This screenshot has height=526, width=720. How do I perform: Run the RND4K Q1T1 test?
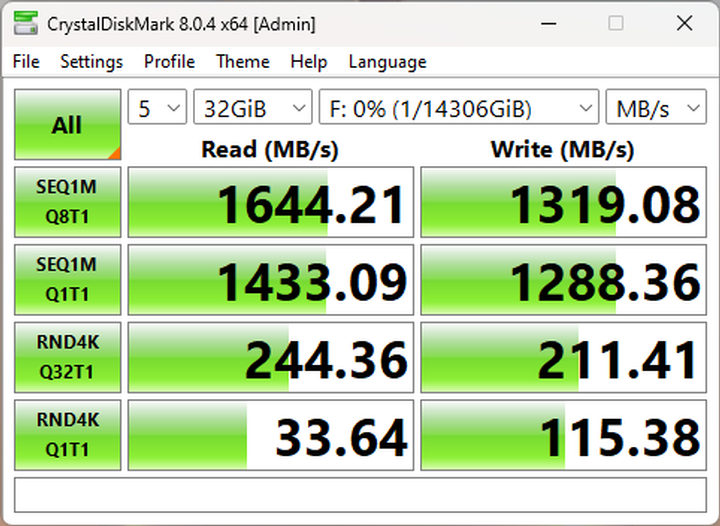(x=68, y=435)
